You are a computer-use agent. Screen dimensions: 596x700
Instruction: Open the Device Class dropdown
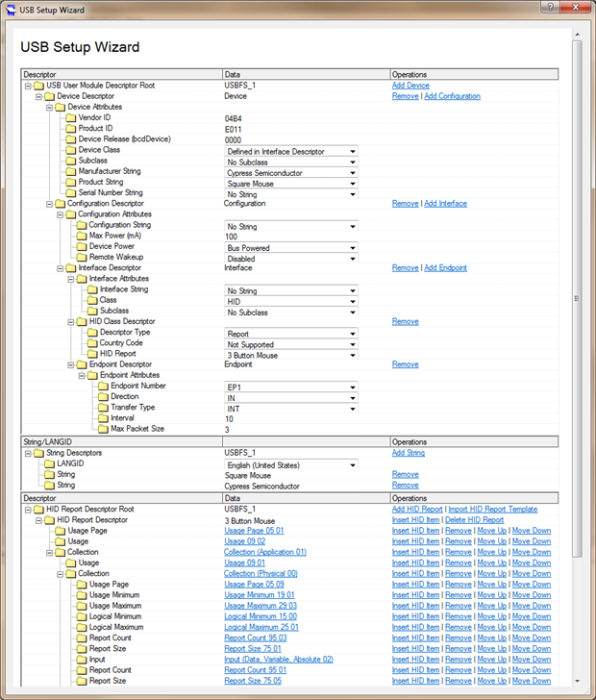click(x=354, y=151)
